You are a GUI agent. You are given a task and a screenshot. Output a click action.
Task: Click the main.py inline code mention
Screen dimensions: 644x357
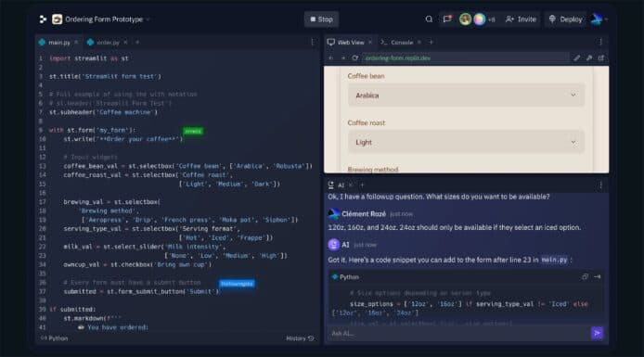[555, 260]
